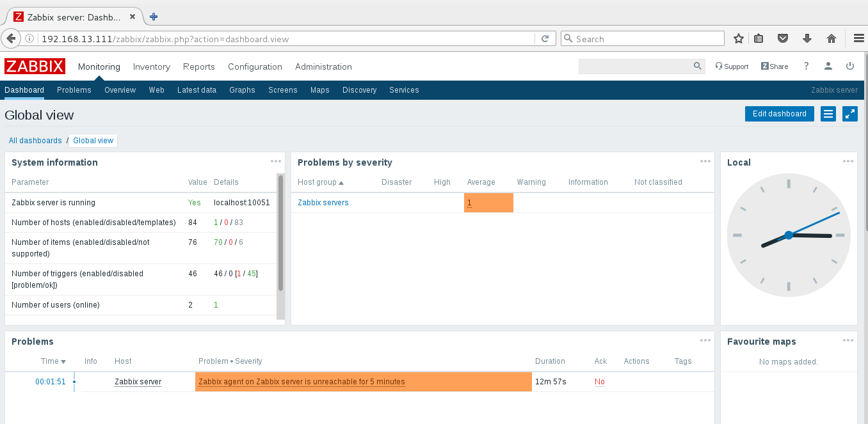Open the Zabbix servers host group link
Image resolution: width=868 pixels, height=424 pixels.
(323, 203)
